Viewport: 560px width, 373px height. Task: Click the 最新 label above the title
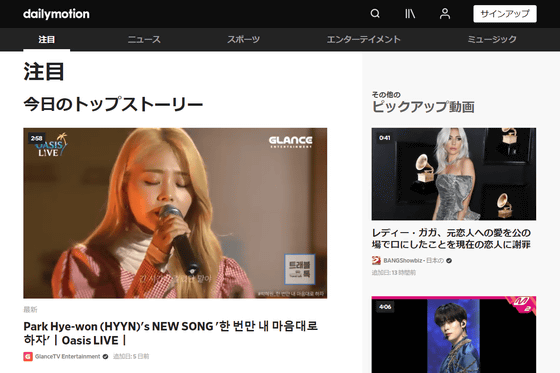30,309
